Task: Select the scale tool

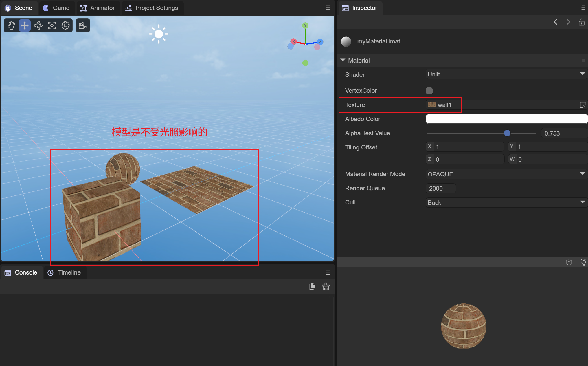Action: coord(52,25)
